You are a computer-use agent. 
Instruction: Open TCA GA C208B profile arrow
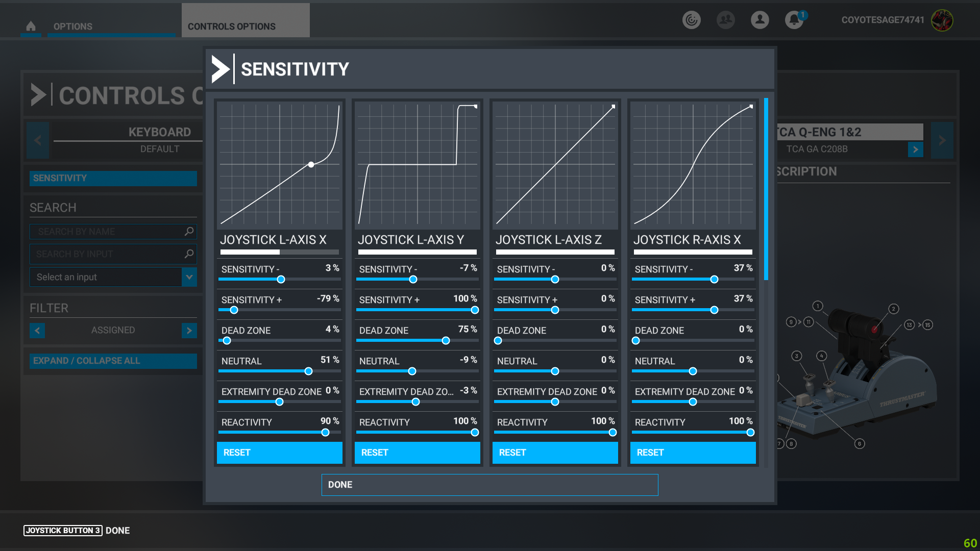(915, 149)
